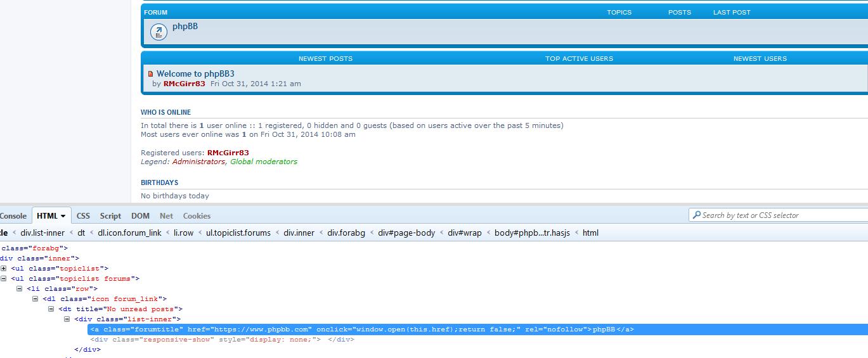Collapse the div class="list-inner" node

point(67,319)
